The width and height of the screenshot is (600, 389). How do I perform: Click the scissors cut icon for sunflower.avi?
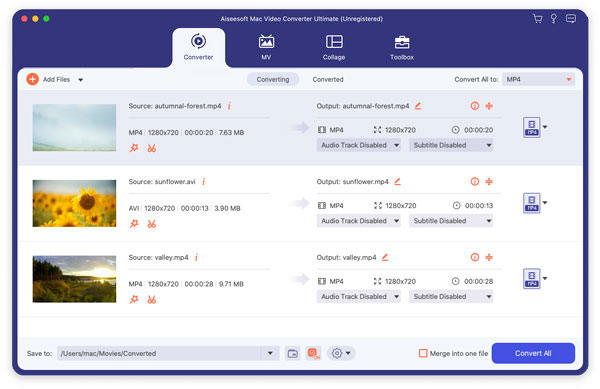pyautogui.click(x=152, y=224)
